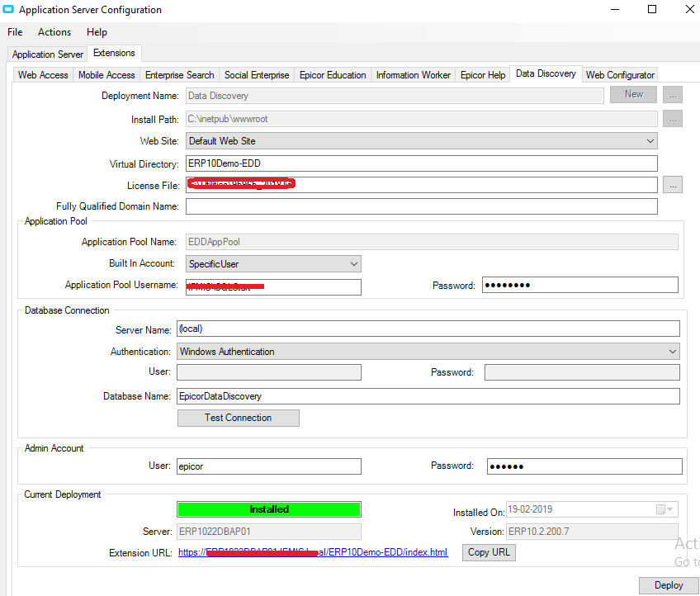Click the Version field ERP10.2.200.7
The image size is (700, 596).
[592, 532]
